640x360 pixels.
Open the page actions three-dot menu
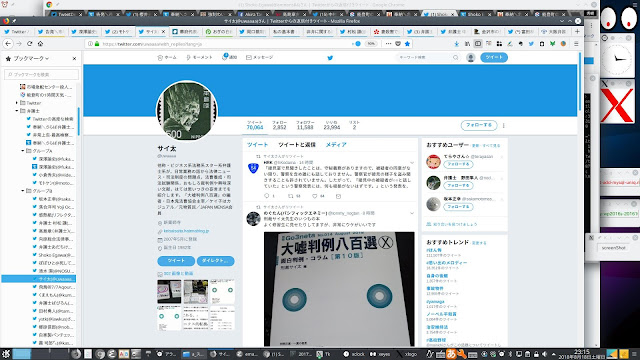(388, 44)
